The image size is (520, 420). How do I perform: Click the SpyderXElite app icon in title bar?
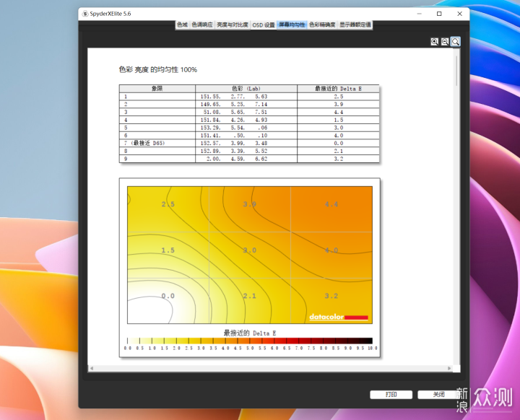tap(85, 14)
